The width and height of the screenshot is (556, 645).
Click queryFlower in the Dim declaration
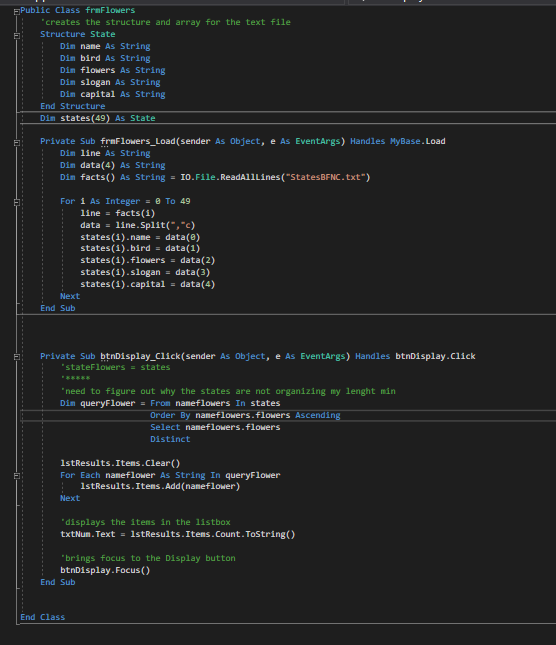[108, 404]
